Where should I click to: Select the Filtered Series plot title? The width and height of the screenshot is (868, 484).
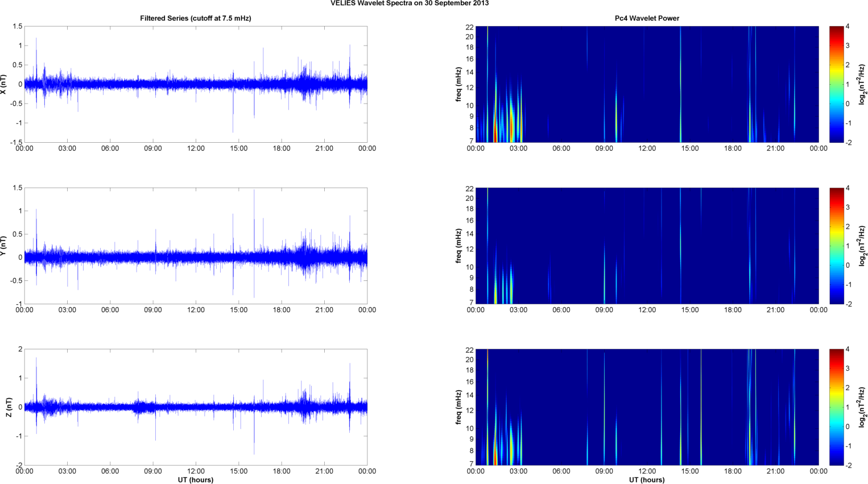[195, 18]
